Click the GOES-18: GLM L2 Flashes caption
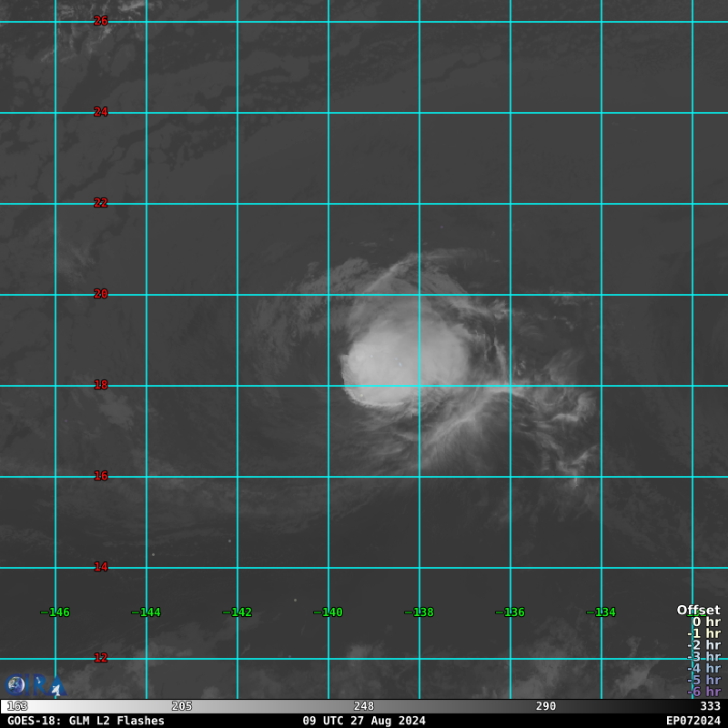Viewport: 728px width, 728px height. point(86,721)
